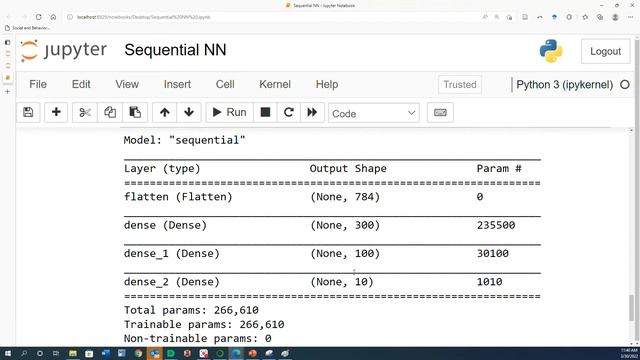Click the Python logo icon
Screen dimensions: 640x360
(x=551, y=51)
